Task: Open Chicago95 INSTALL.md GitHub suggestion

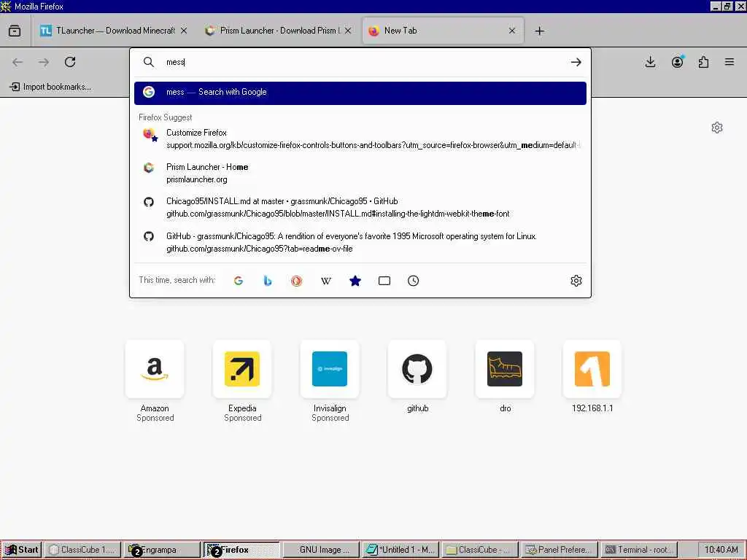Action: click(x=360, y=207)
